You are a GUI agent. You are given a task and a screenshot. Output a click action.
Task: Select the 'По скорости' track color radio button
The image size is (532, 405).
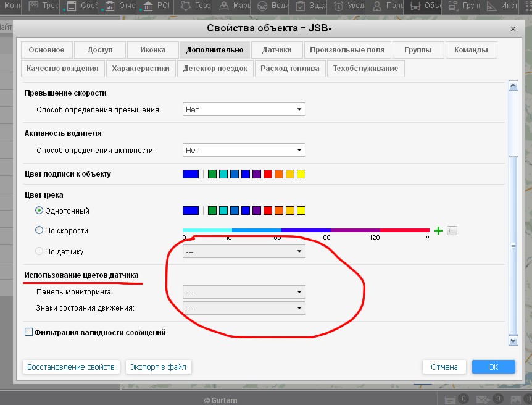pyautogui.click(x=39, y=230)
